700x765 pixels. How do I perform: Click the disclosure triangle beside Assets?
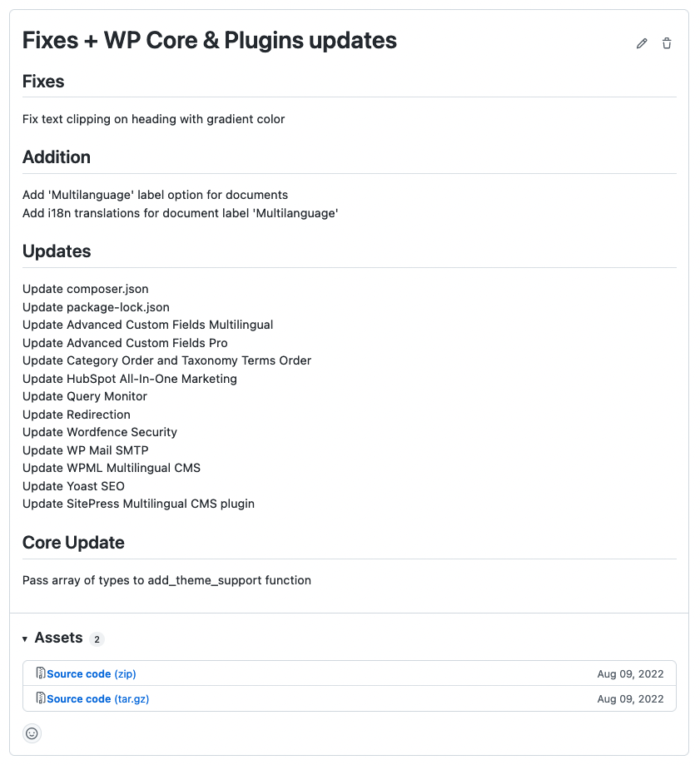pyautogui.click(x=24, y=638)
